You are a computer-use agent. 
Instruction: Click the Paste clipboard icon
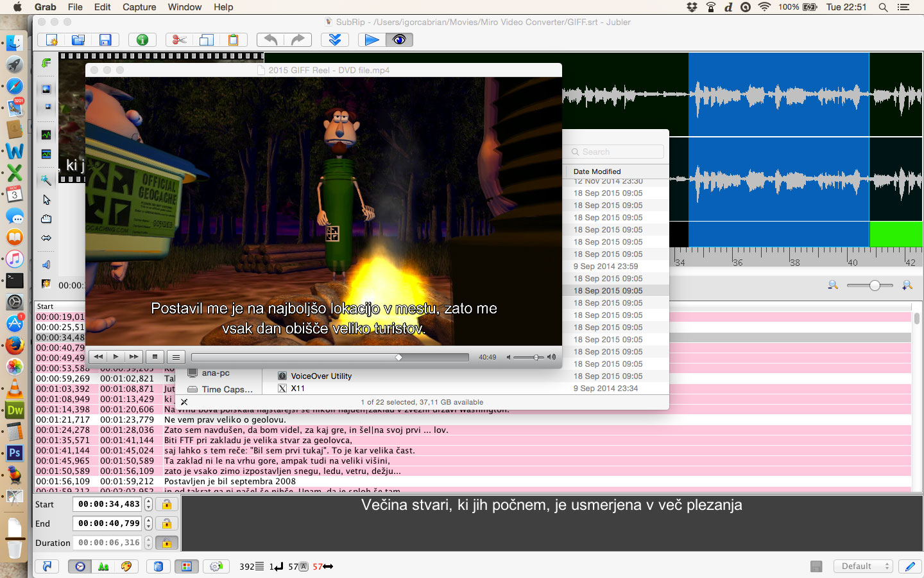click(233, 40)
